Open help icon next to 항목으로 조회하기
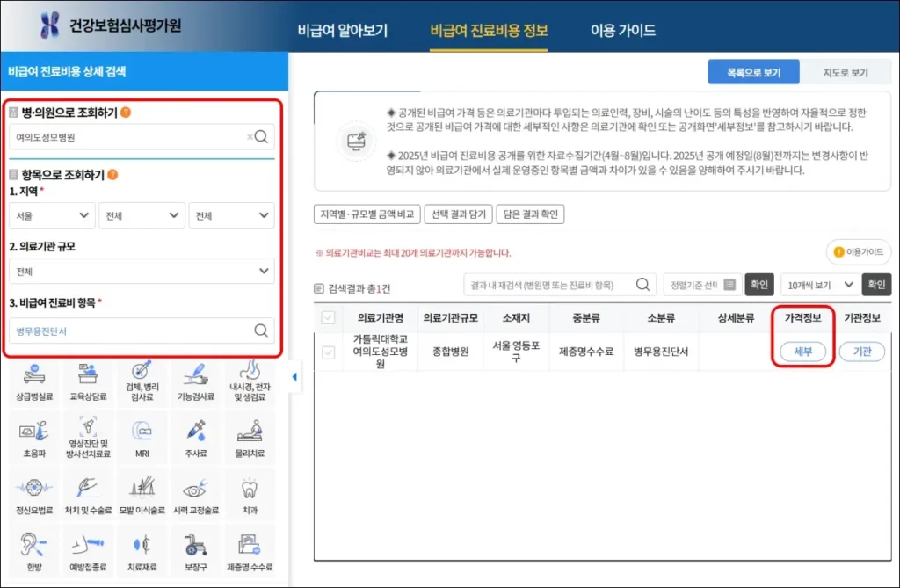 [112, 175]
